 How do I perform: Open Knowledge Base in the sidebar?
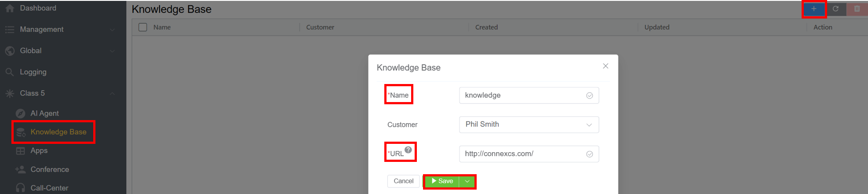(58, 132)
